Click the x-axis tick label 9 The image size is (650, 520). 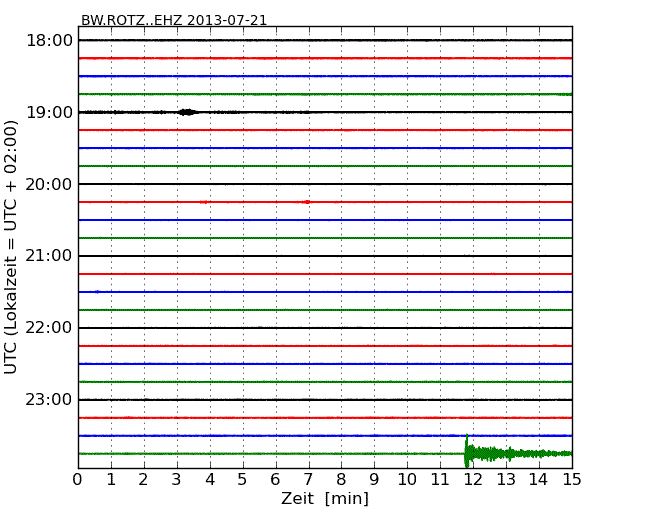coord(374,479)
